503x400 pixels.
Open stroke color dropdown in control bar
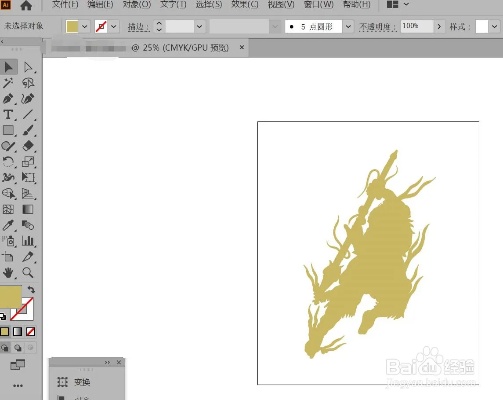114,26
